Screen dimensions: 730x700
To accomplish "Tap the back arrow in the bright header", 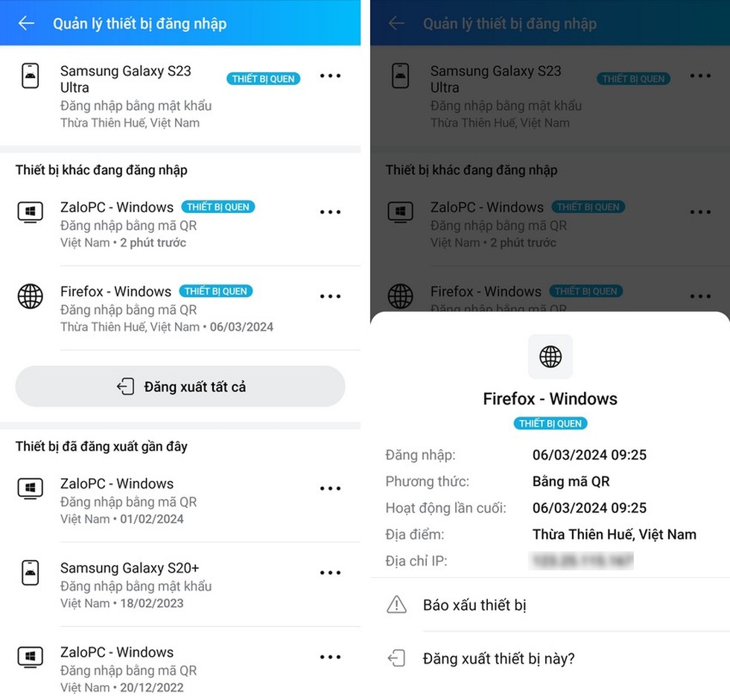I will [26, 23].
